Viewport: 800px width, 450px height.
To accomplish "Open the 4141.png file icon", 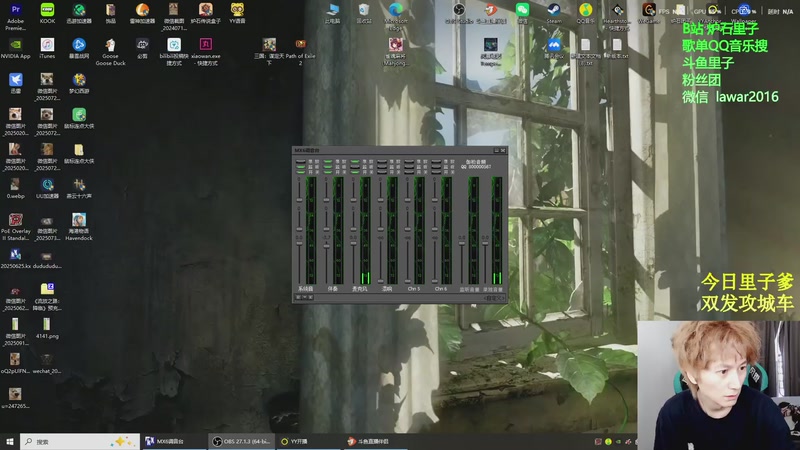I will (47, 328).
